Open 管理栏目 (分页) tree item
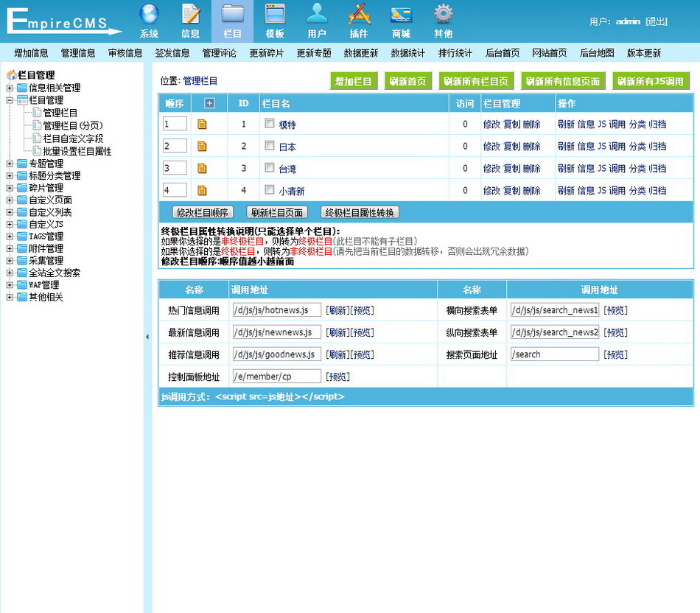 (73, 125)
